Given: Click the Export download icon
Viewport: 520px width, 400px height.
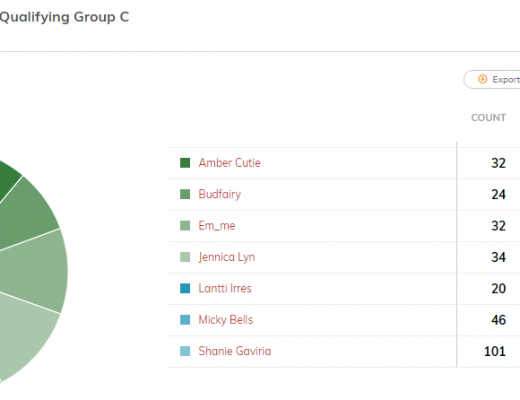Looking at the screenshot, I should pyautogui.click(x=482, y=79).
